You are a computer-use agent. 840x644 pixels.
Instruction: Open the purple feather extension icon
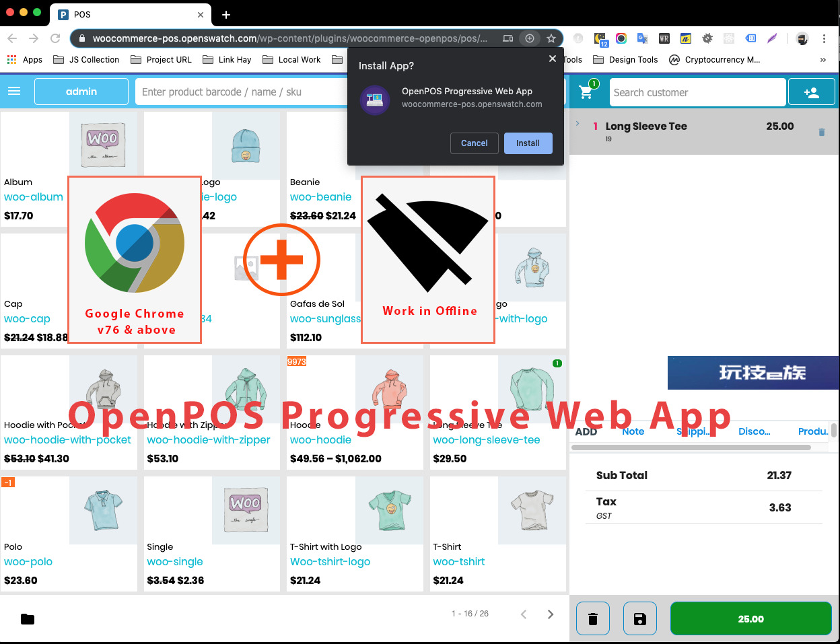coord(772,38)
